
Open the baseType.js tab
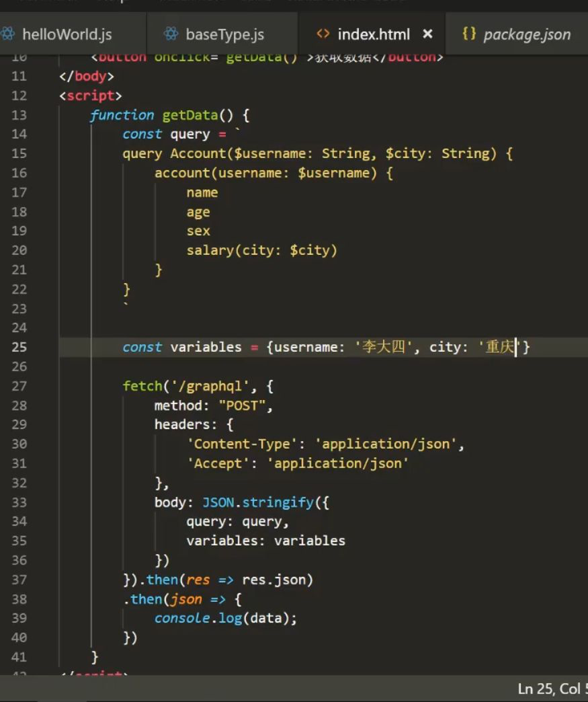click(224, 34)
